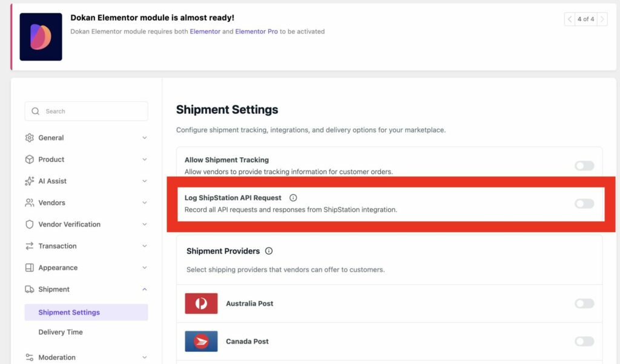The width and height of the screenshot is (620, 364).
Task: Click the Vendors people icon
Action: 29,203
